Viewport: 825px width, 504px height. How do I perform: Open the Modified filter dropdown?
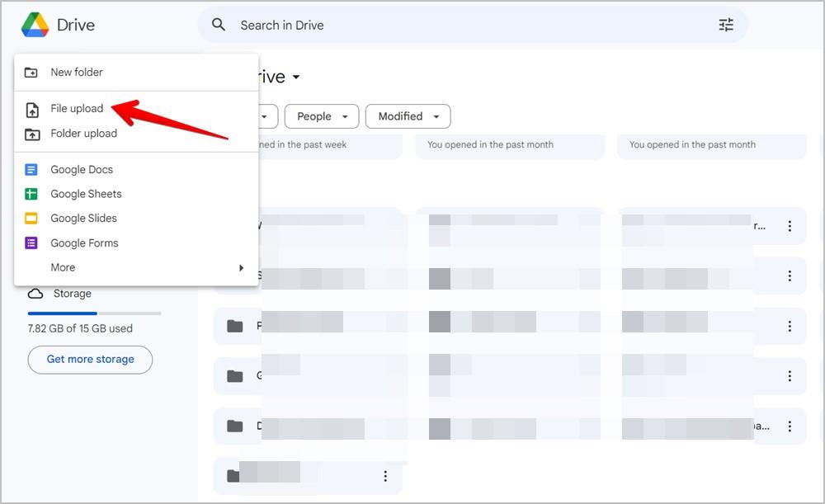pyautogui.click(x=408, y=116)
